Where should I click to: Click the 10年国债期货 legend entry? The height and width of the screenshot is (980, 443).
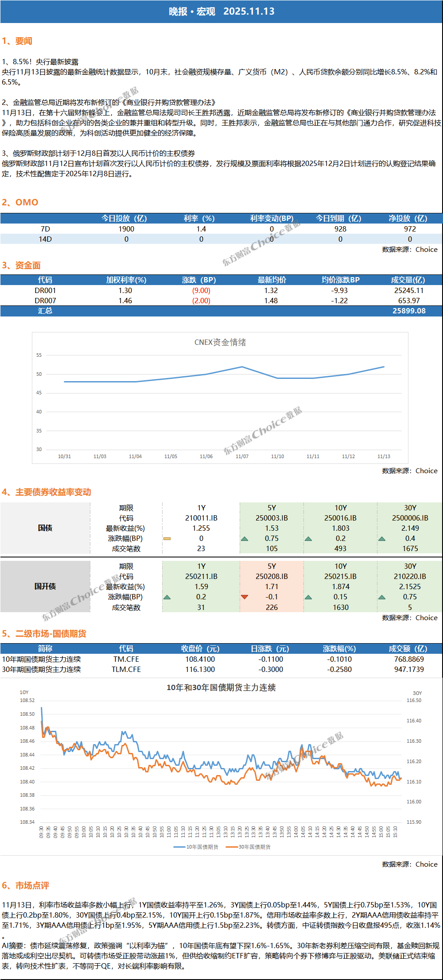point(196,847)
